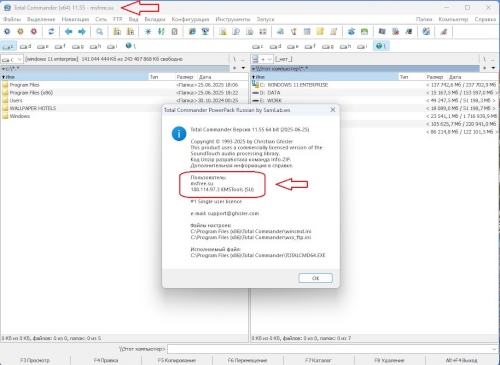This screenshot has width=500, height=365.
Task: Open right panel directory history arrow
Action: click(x=493, y=68)
